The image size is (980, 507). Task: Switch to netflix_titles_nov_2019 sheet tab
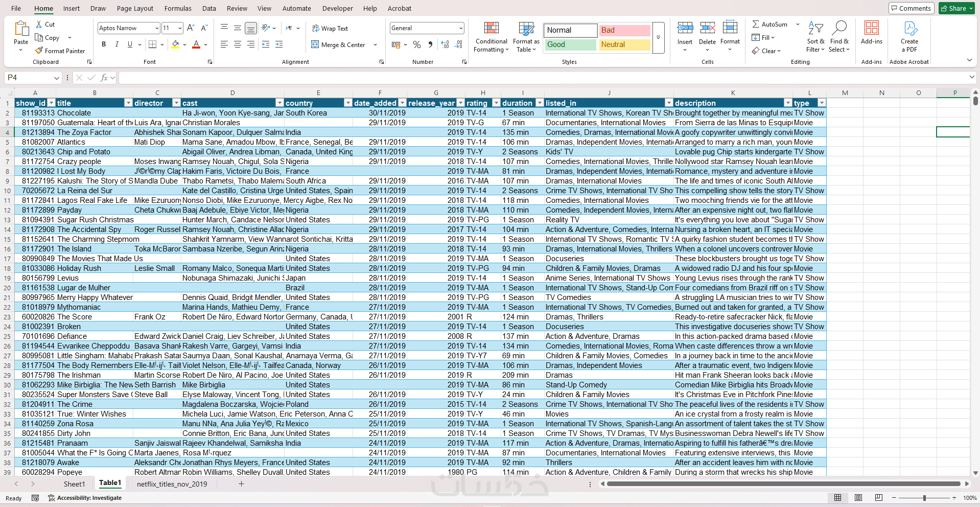click(x=172, y=484)
